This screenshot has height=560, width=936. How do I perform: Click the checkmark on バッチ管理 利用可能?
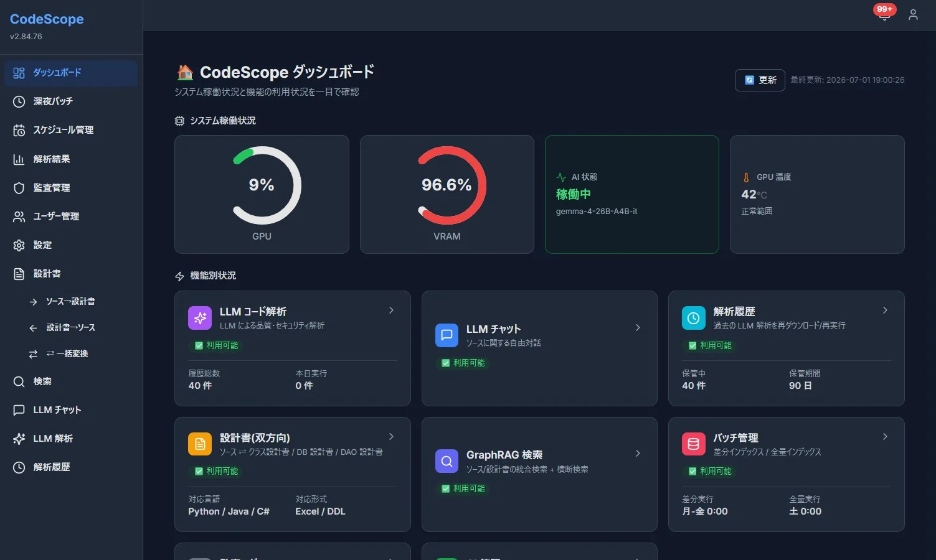pyautogui.click(x=693, y=471)
